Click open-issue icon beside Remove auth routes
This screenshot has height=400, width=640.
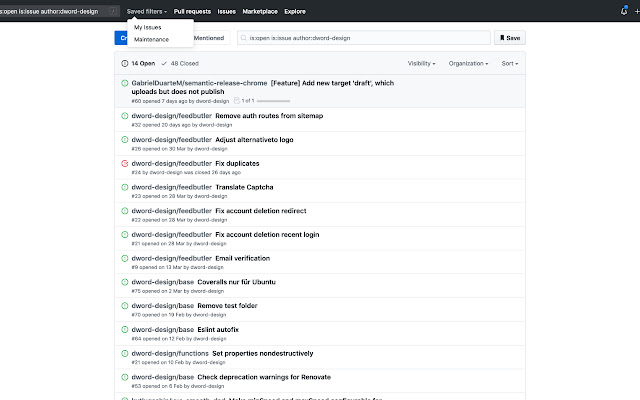(x=125, y=115)
